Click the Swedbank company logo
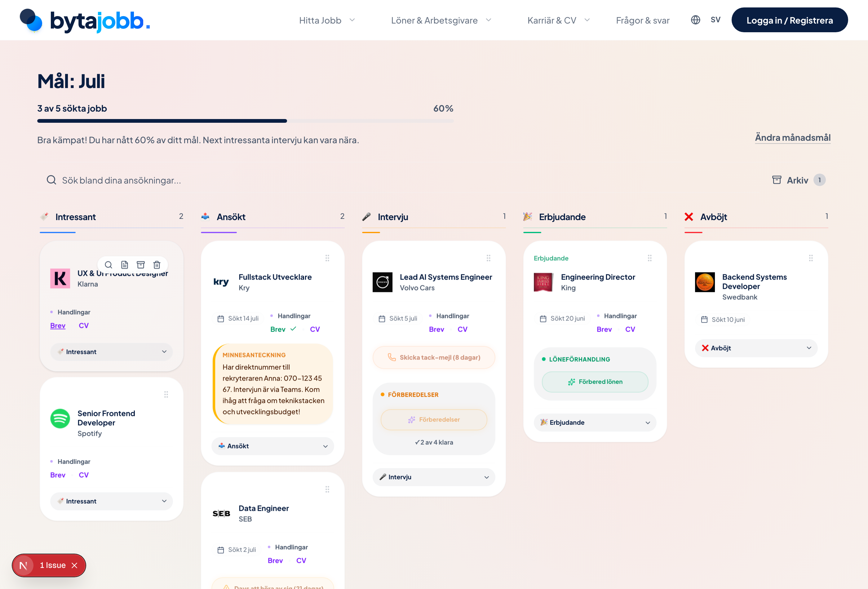The width and height of the screenshot is (868, 589). coord(705,282)
